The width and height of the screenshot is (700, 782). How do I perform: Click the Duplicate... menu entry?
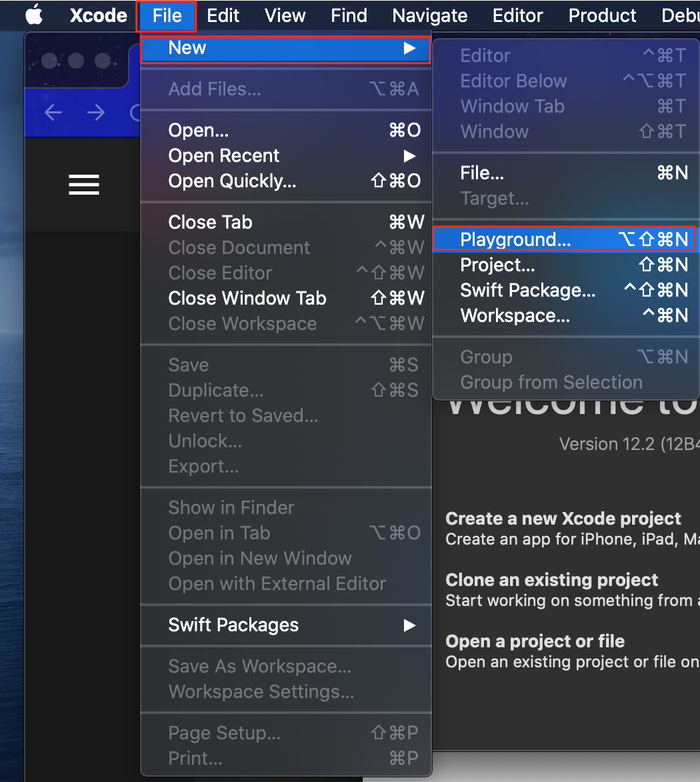pyautogui.click(x=286, y=391)
